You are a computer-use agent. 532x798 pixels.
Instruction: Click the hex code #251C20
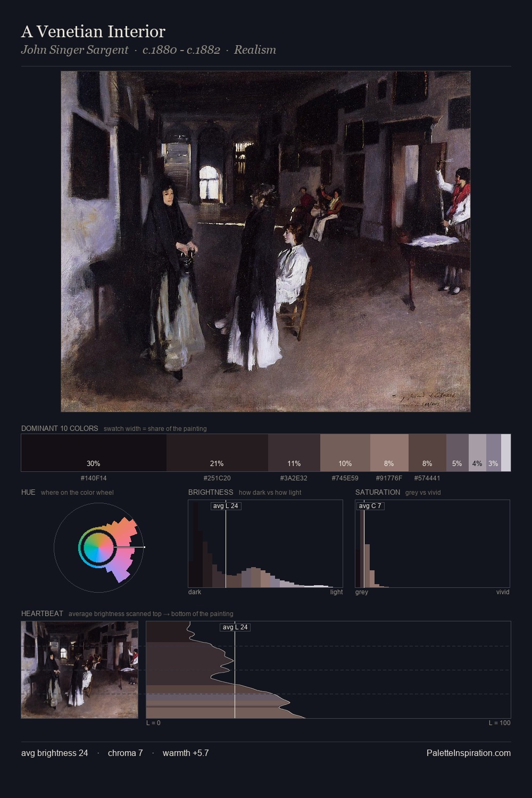tap(217, 478)
